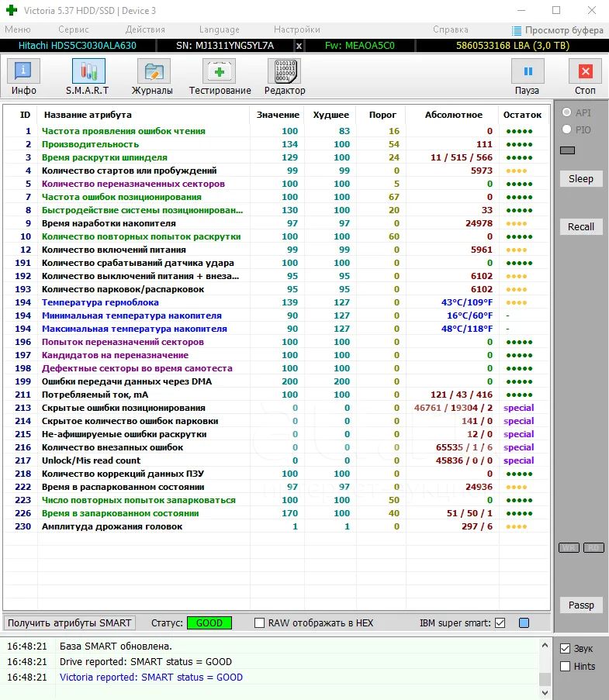Open the Меню menu
This screenshot has height=700, width=609.
tap(17, 29)
